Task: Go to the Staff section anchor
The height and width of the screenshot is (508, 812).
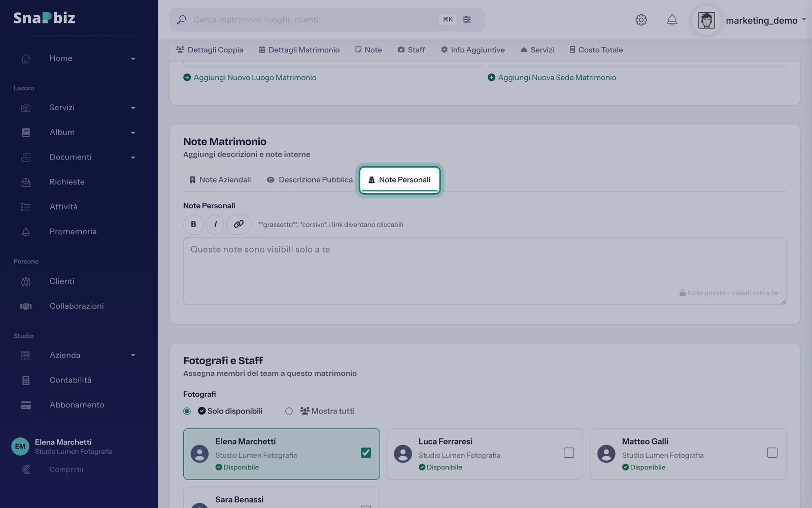Action: 411,50
